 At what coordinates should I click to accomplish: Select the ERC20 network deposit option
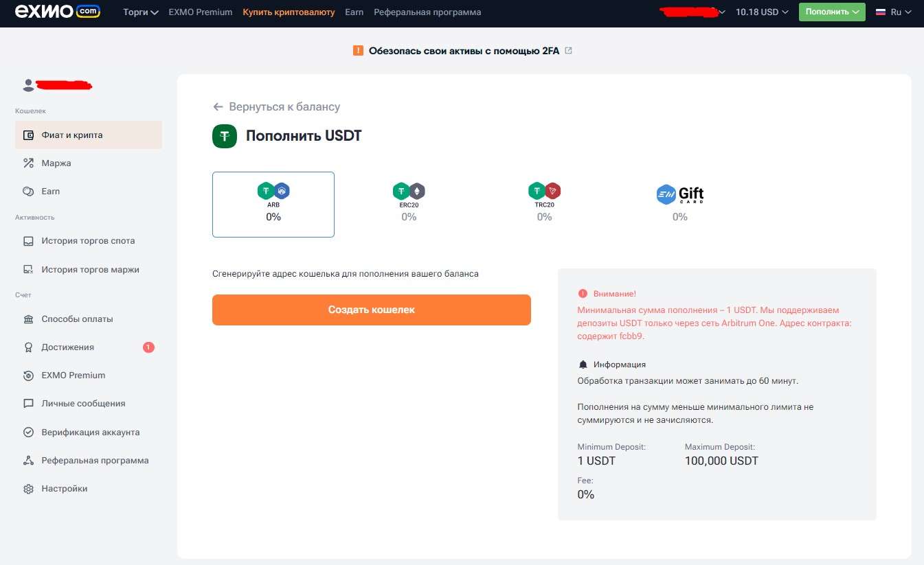(409, 205)
